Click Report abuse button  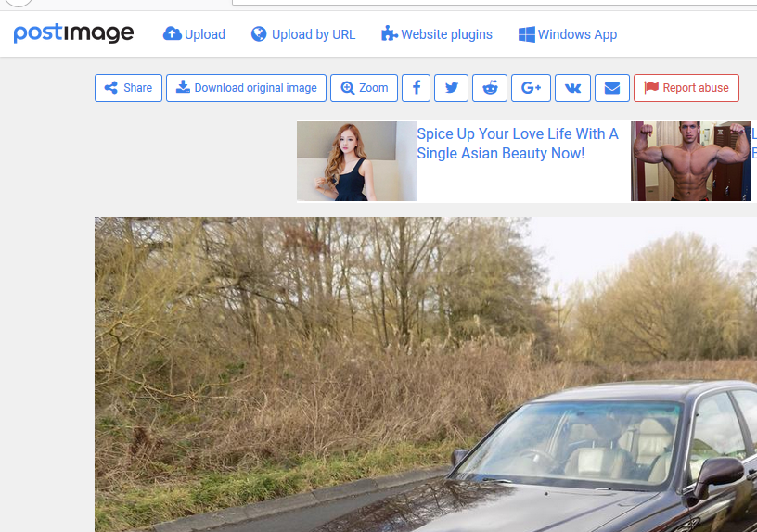[686, 88]
